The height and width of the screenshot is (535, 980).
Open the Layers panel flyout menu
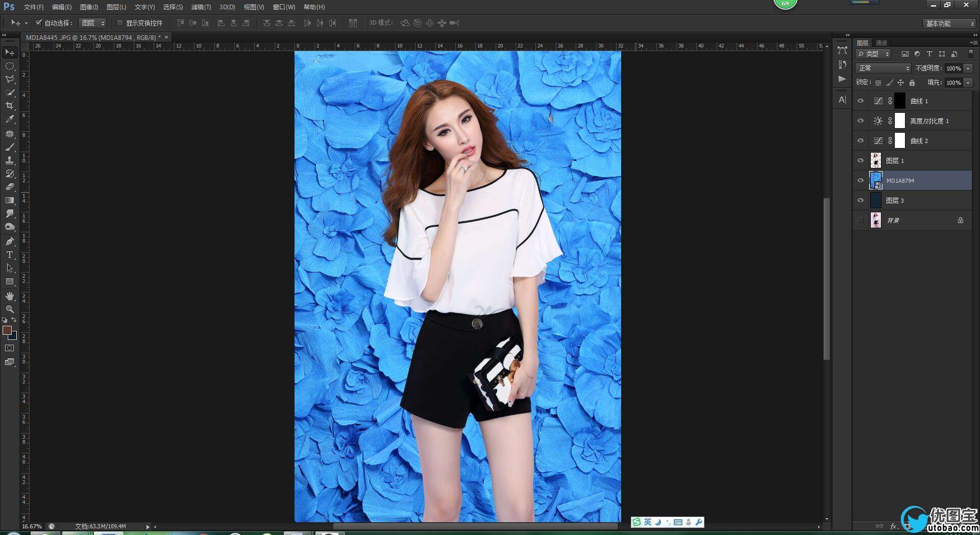coord(973,43)
